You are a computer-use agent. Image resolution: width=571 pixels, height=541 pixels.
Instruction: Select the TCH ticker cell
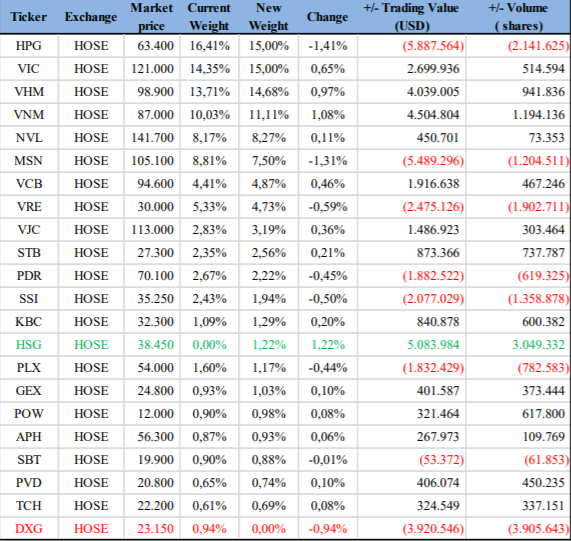coord(29,505)
